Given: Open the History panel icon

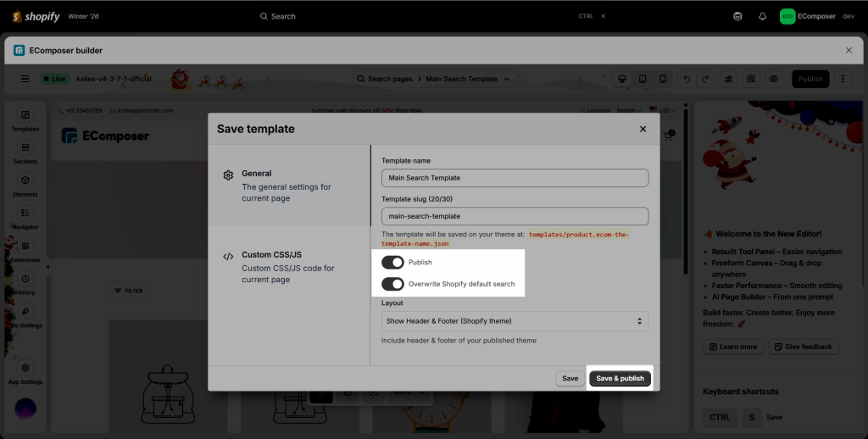Looking at the screenshot, I should tap(25, 282).
